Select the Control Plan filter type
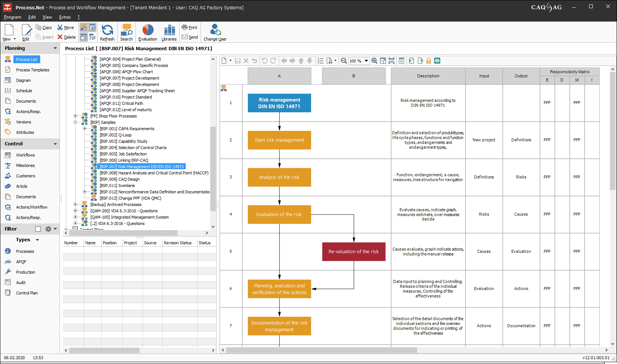Viewport: 617px width, 364px height. [x=27, y=293]
